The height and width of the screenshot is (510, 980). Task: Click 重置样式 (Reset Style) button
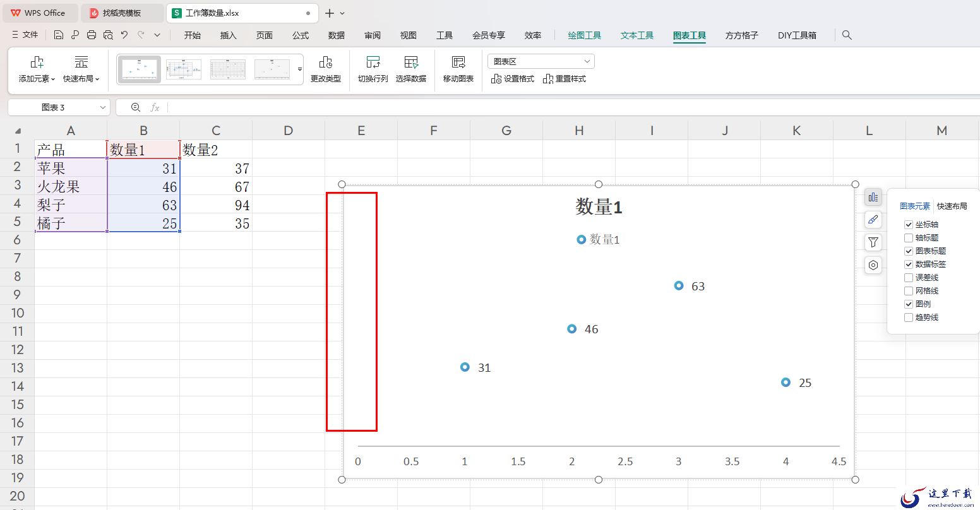565,79
